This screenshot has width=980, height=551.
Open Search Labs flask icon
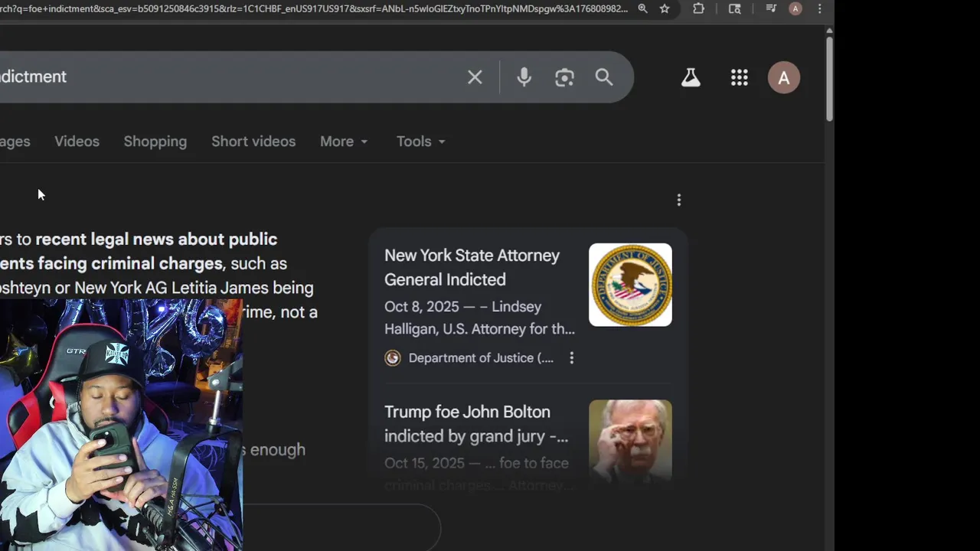click(691, 77)
